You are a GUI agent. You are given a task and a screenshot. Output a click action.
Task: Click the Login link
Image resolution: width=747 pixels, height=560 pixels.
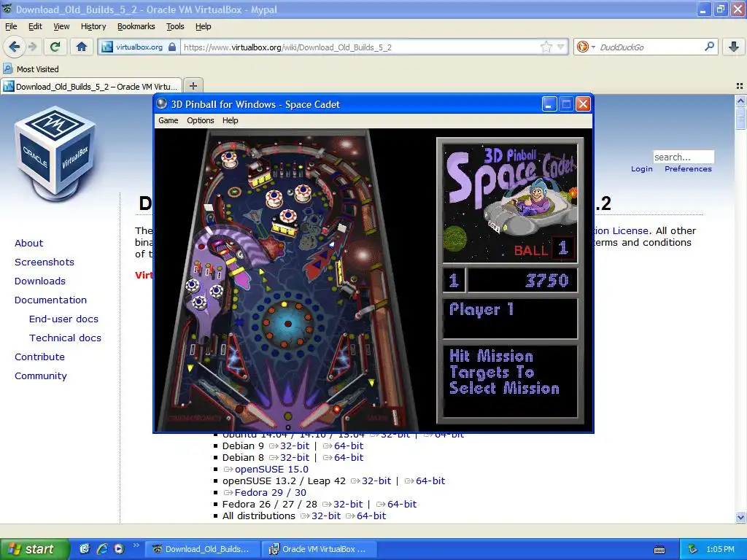click(642, 169)
